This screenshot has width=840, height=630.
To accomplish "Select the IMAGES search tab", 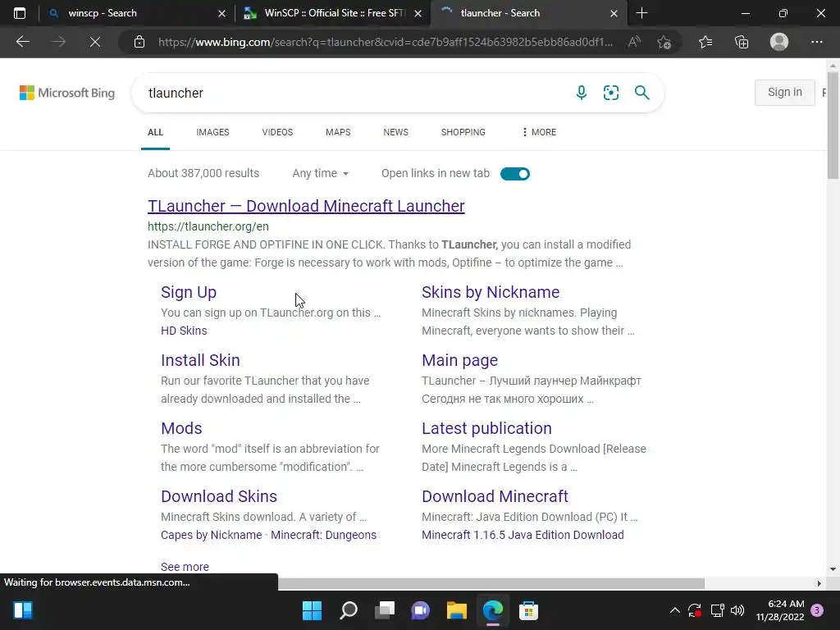I will tap(212, 132).
